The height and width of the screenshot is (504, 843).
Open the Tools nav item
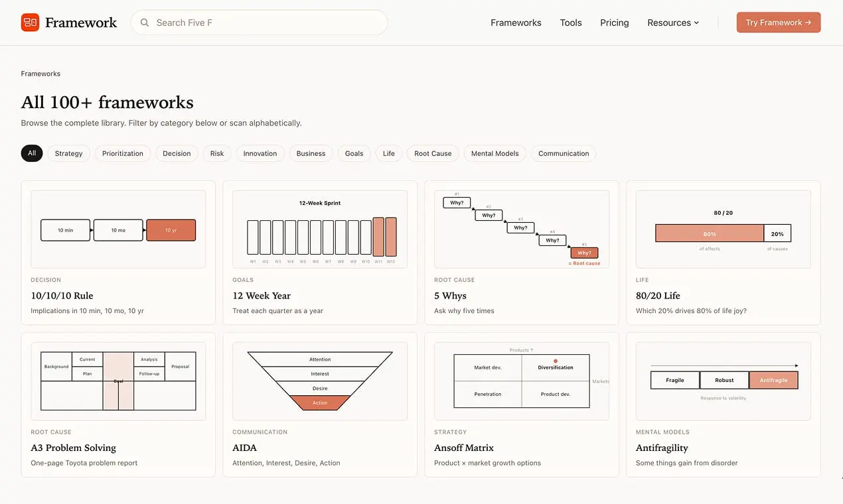click(571, 23)
